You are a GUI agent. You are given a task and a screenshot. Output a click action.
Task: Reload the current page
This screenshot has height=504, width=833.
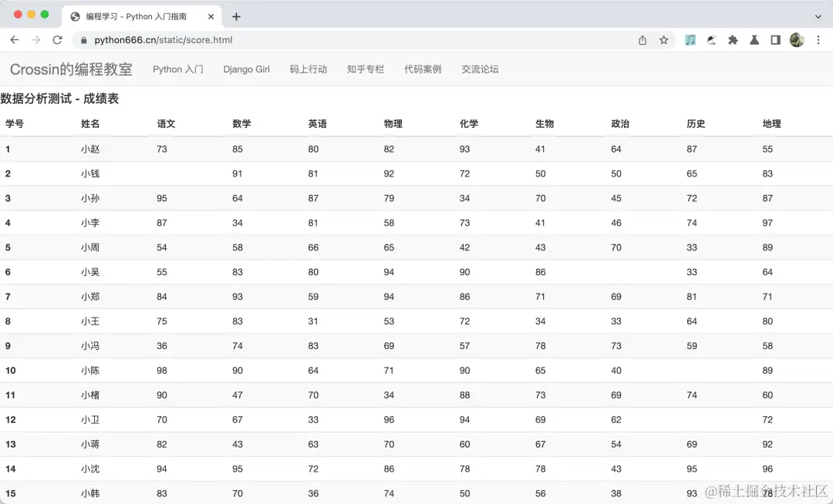pyautogui.click(x=57, y=40)
